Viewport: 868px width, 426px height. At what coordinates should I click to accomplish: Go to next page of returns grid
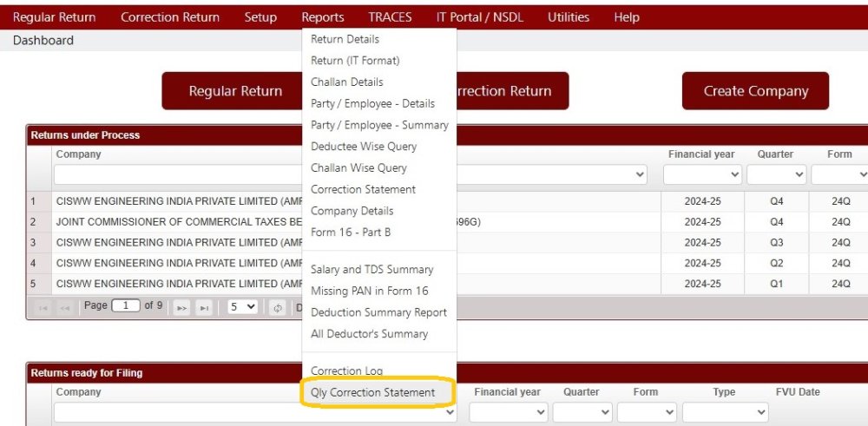point(181,307)
